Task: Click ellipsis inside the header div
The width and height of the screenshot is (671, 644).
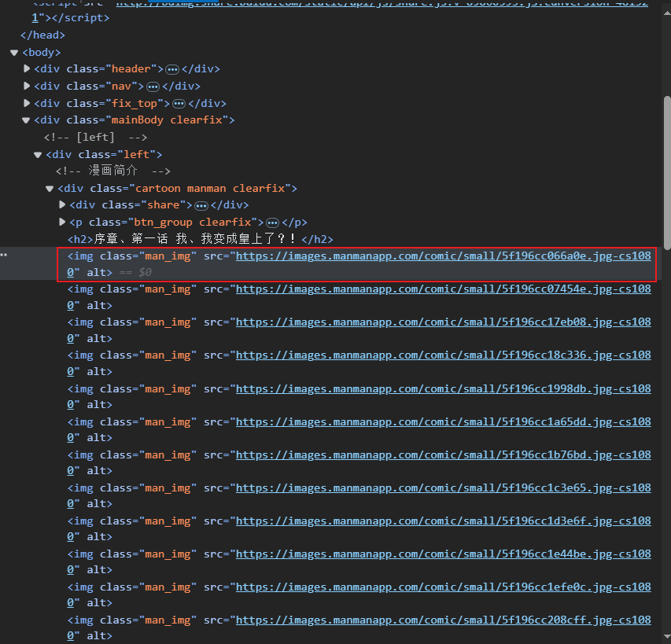Action: 172,68
